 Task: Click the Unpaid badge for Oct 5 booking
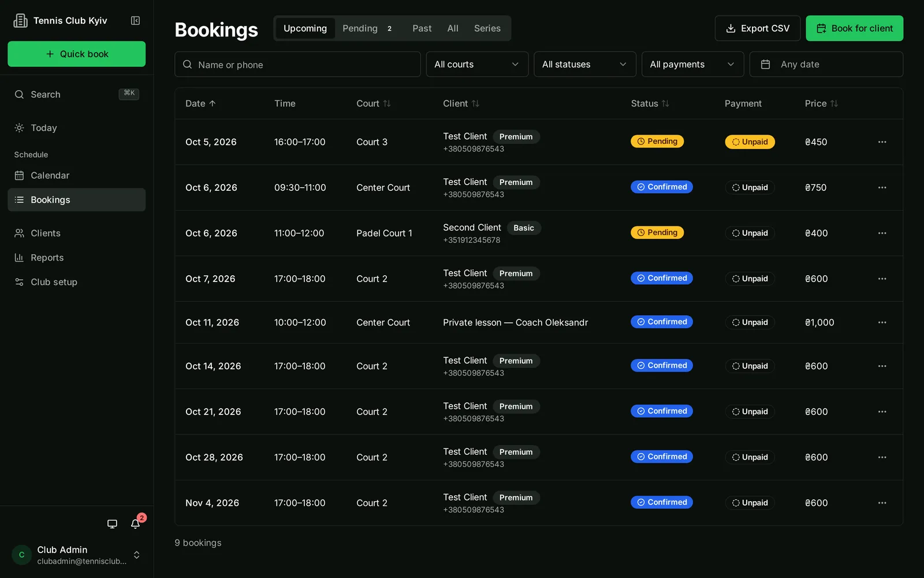coord(750,142)
